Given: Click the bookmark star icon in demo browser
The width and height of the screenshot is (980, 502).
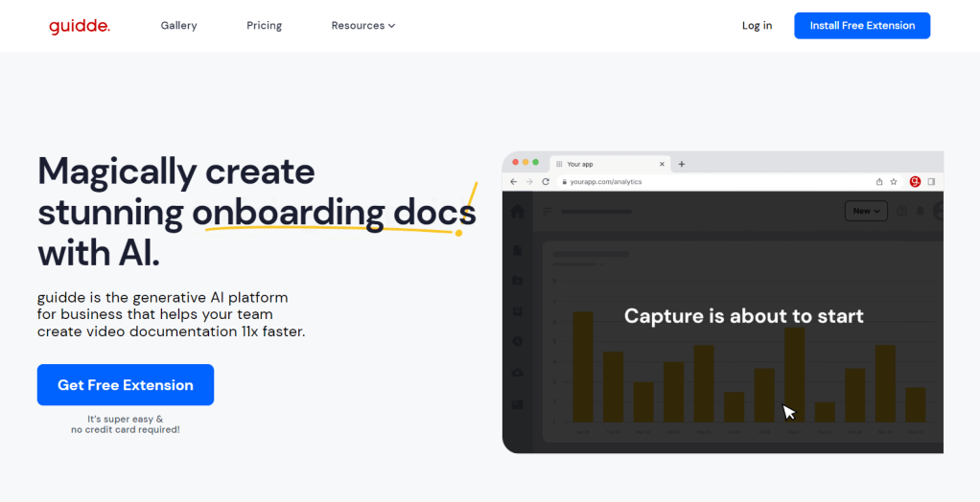Looking at the screenshot, I should click(x=894, y=181).
